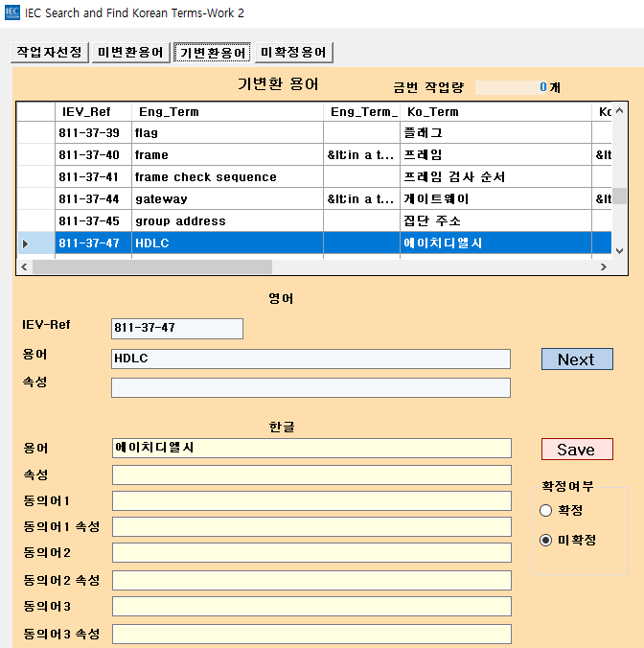Click the Save button

(577, 450)
